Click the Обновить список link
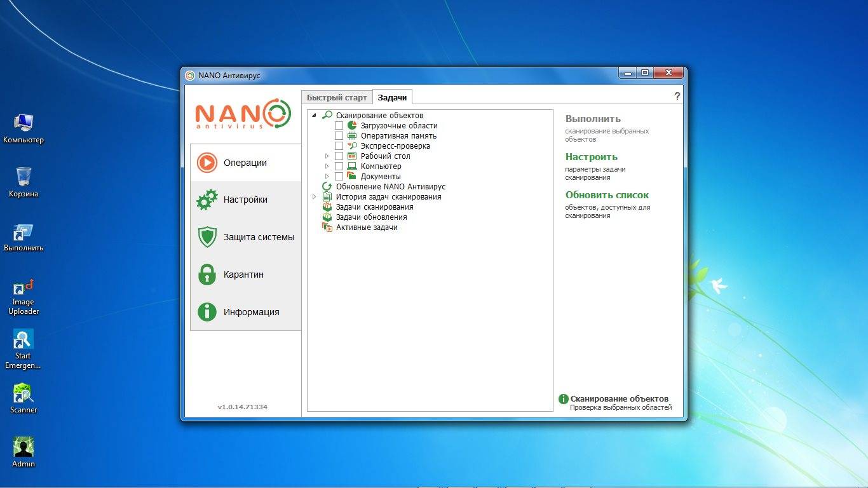The height and width of the screenshot is (488, 868). click(607, 195)
